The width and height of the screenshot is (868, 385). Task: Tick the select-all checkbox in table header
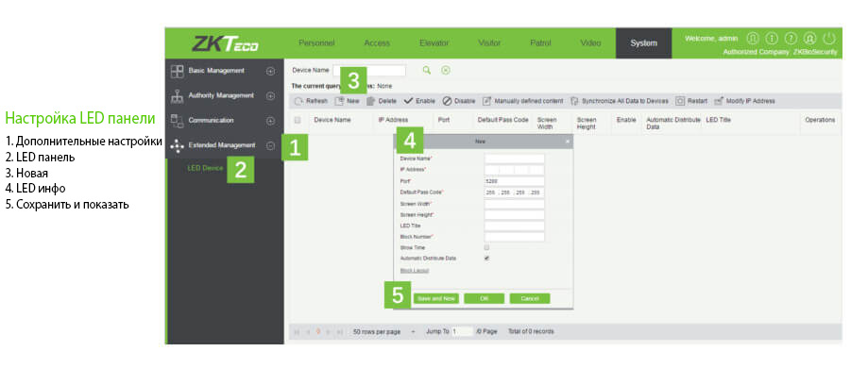pos(298,121)
